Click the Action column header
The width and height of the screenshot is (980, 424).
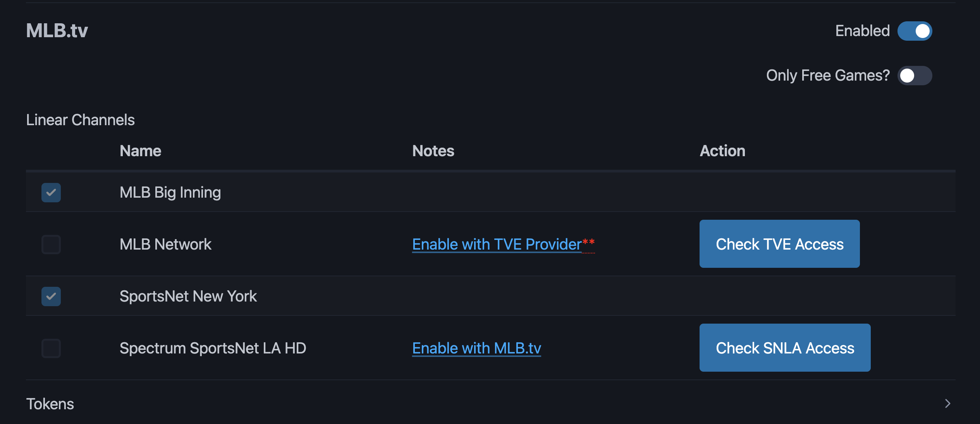click(722, 151)
